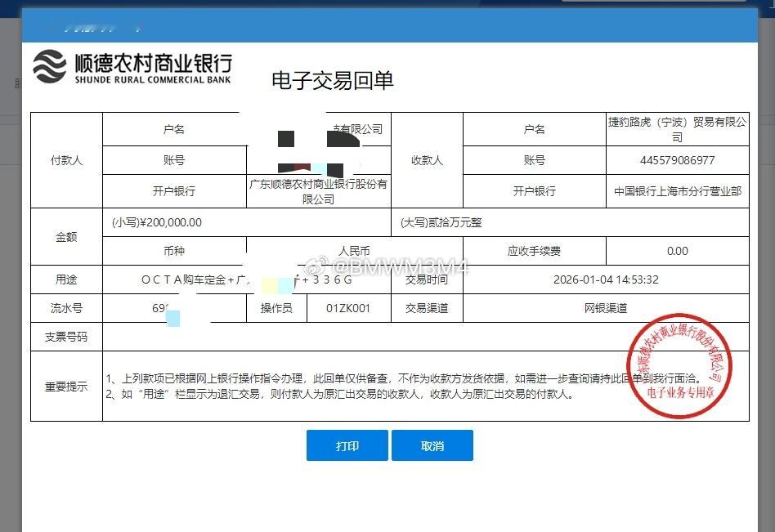Click the 支票号码 row label
775x532 pixels.
pyautogui.click(x=66, y=337)
